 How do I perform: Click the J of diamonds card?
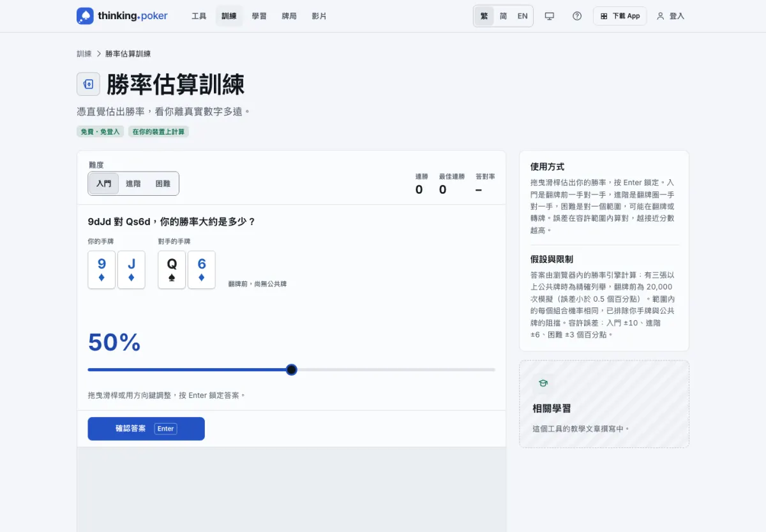(131, 270)
